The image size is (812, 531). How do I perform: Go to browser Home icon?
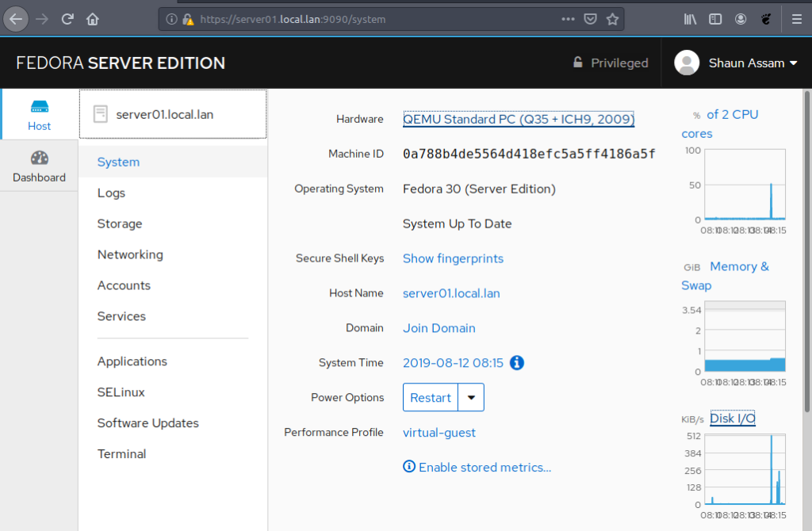[93, 19]
